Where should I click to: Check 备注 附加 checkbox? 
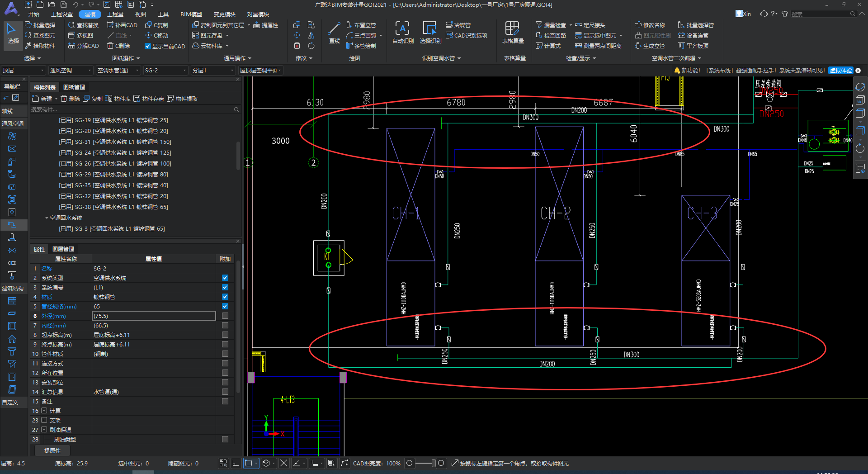tap(225, 401)
